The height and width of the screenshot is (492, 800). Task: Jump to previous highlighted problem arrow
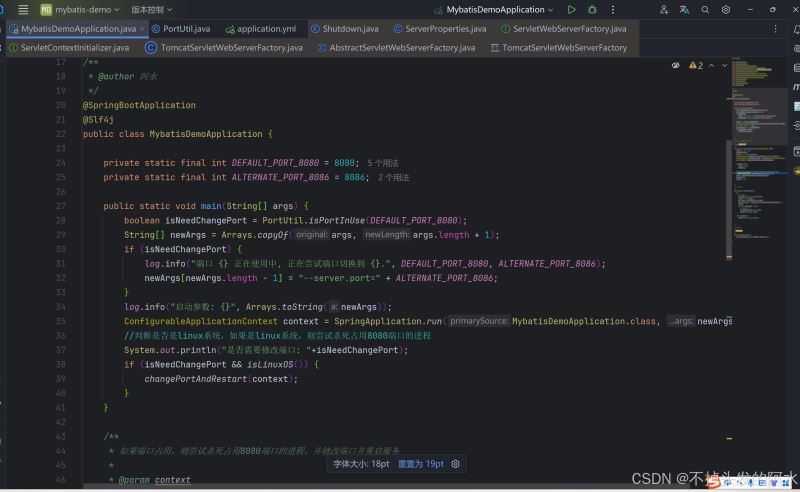[712, 65]
